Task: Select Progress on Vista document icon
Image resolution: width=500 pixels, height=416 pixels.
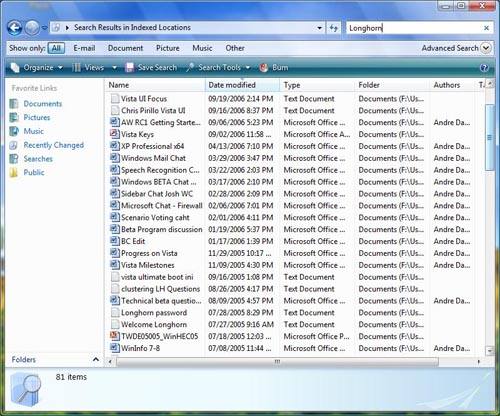Action: (115, 253)
